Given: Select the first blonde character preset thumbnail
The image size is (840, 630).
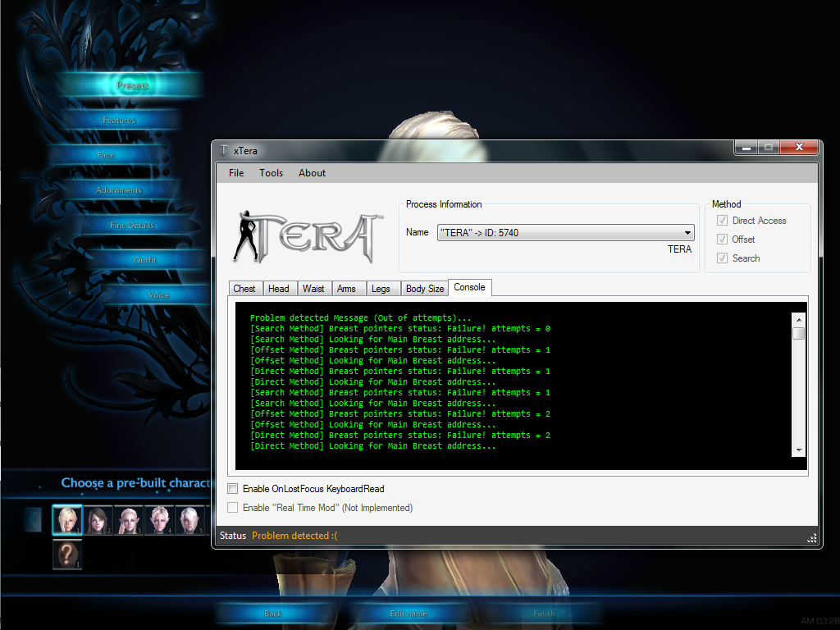Looking at the screenshot, I should tap(67, 520).
